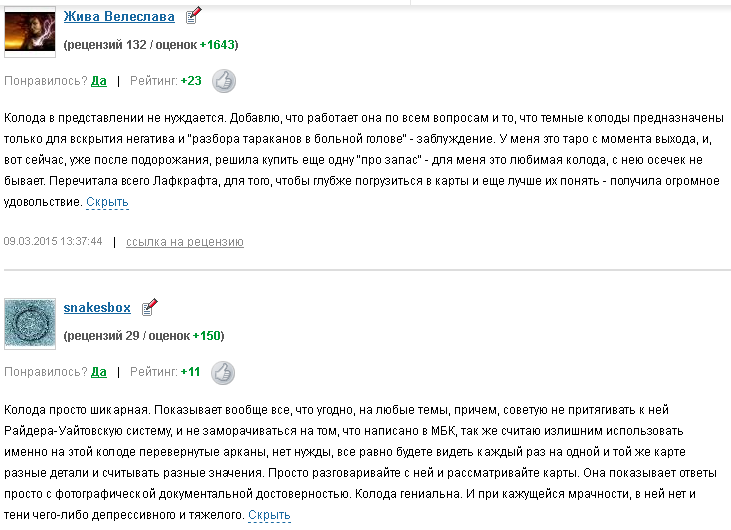The width and height of the screenshot is (731, 530).
Task: Click the +23 rating value
Action: pos(191,81)
